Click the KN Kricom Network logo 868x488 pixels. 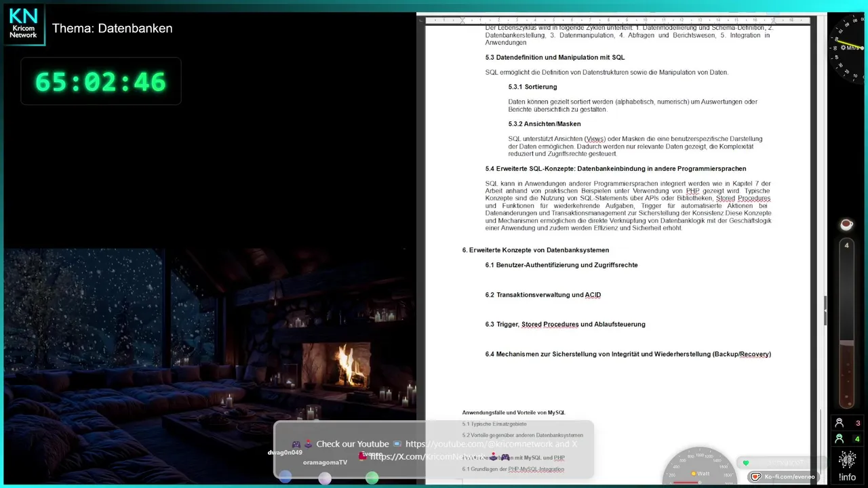[24, 24]
